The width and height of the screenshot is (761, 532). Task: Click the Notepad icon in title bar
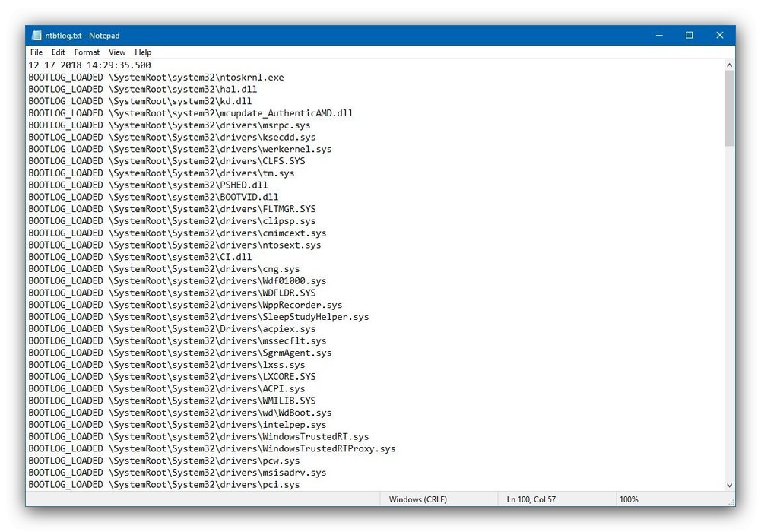(x=36, y=36)
